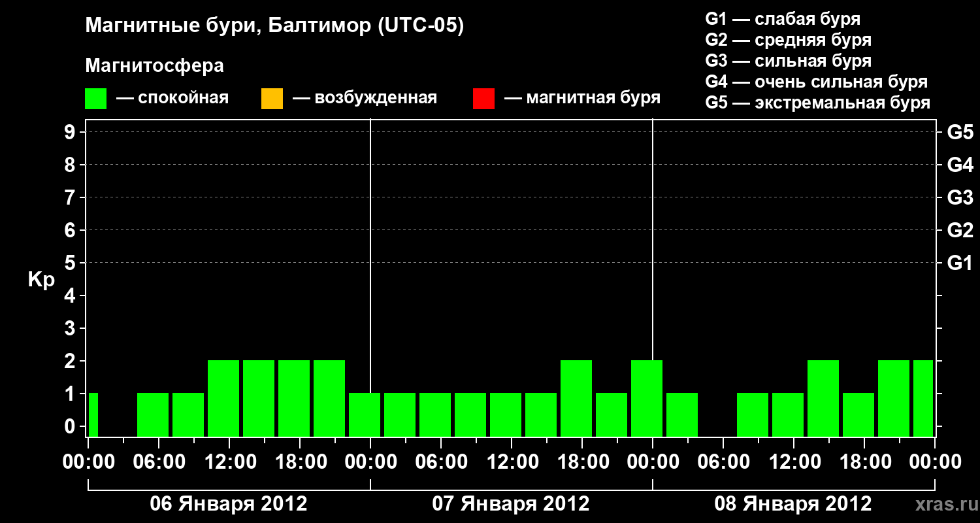Screen dimensions: 980x523
Task: Click the '06 Января 2012' date label
Action: 229,504
